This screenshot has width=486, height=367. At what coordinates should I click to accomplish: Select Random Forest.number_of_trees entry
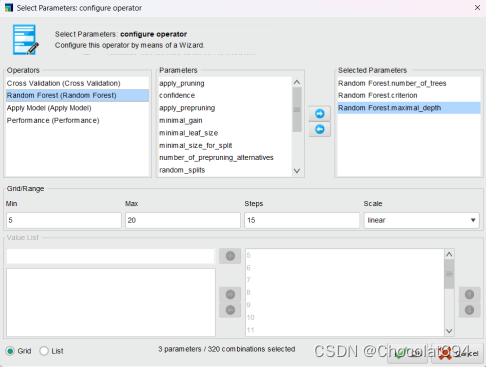click(409, 83)
